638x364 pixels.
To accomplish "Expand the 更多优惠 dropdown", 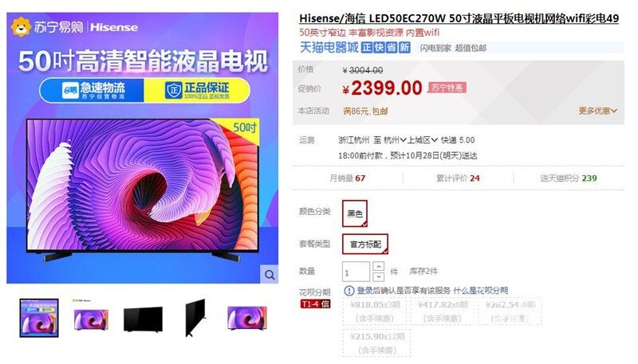I will [x=597, y=111].
